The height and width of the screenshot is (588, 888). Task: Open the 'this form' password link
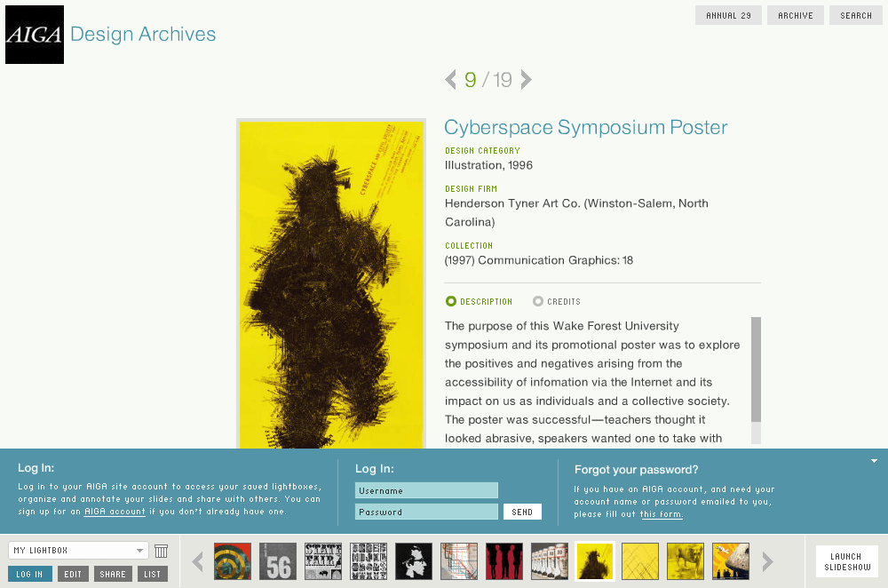click(x=662, y=514)
